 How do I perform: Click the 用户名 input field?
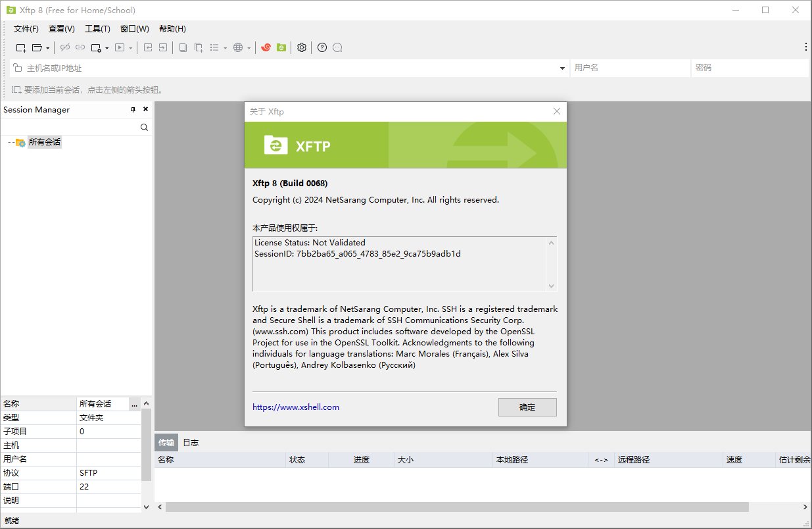coord(631,68)
